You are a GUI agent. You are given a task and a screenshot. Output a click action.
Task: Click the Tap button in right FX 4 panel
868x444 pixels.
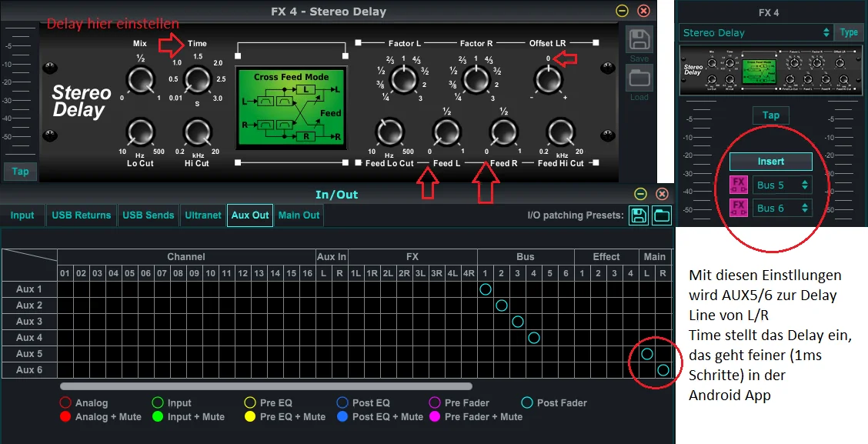pos(770,115)
